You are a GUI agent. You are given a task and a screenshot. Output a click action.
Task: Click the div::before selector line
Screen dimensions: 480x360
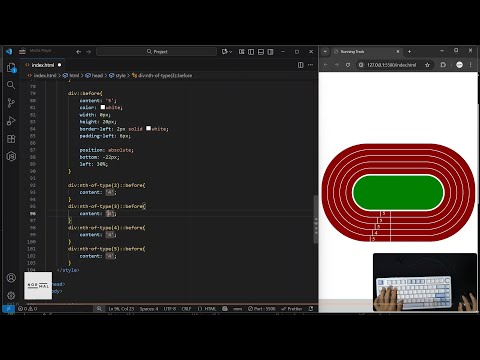click(85, 93)
